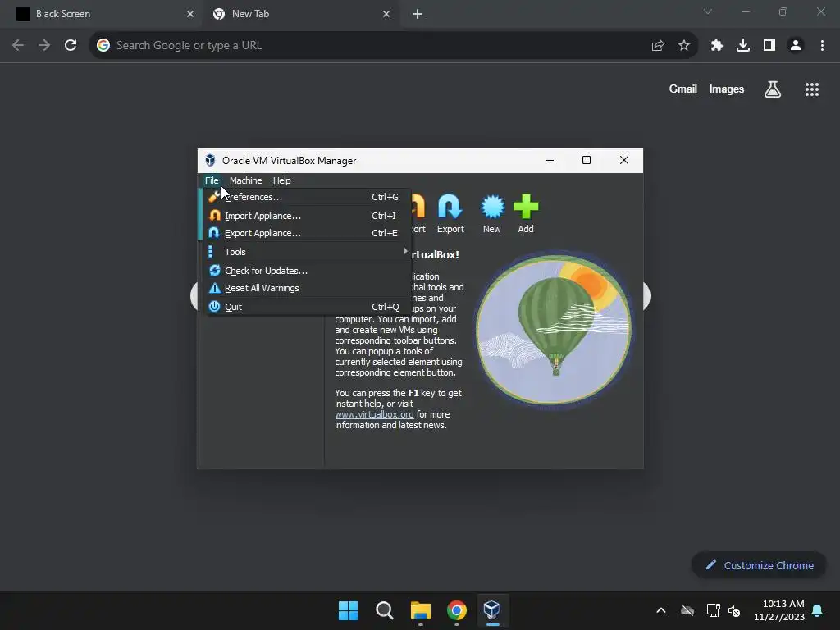
Task: Open Chrome three-dot menu
Action: pos(822,46)
